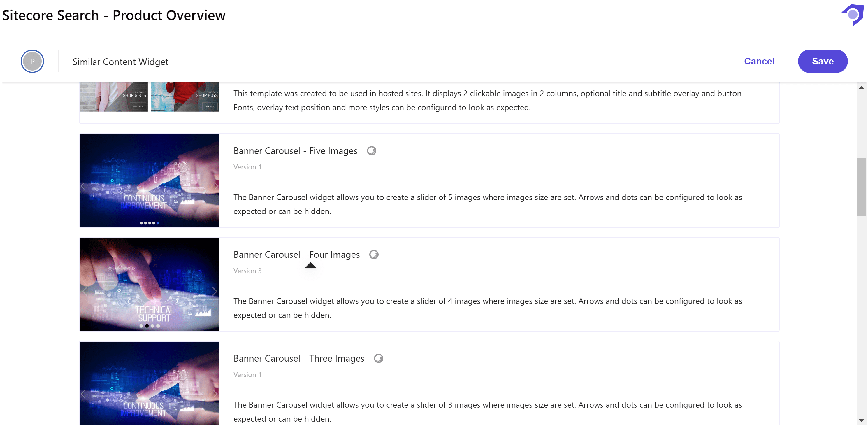Click the Shop Boys template image
Viewport: 868px width, 426px height.
click(185, 97)
